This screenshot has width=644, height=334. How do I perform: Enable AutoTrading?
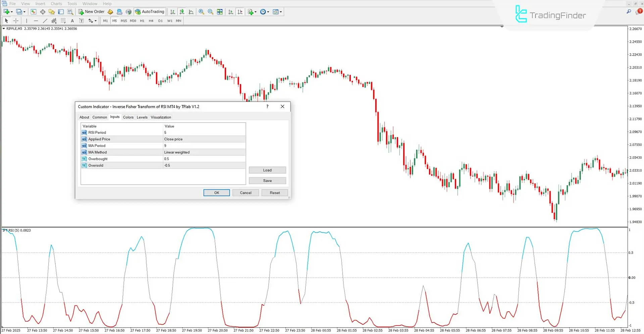click(x=149, y=11)
